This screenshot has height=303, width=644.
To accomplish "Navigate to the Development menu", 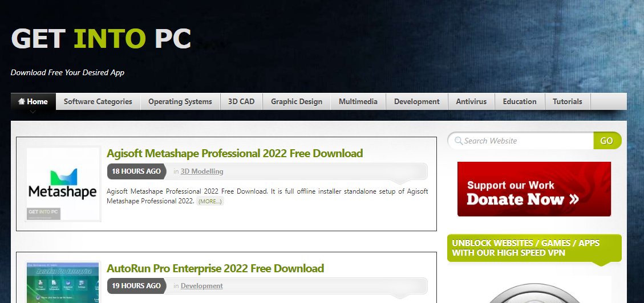I will pyautogui.click(x=416, y=102).
